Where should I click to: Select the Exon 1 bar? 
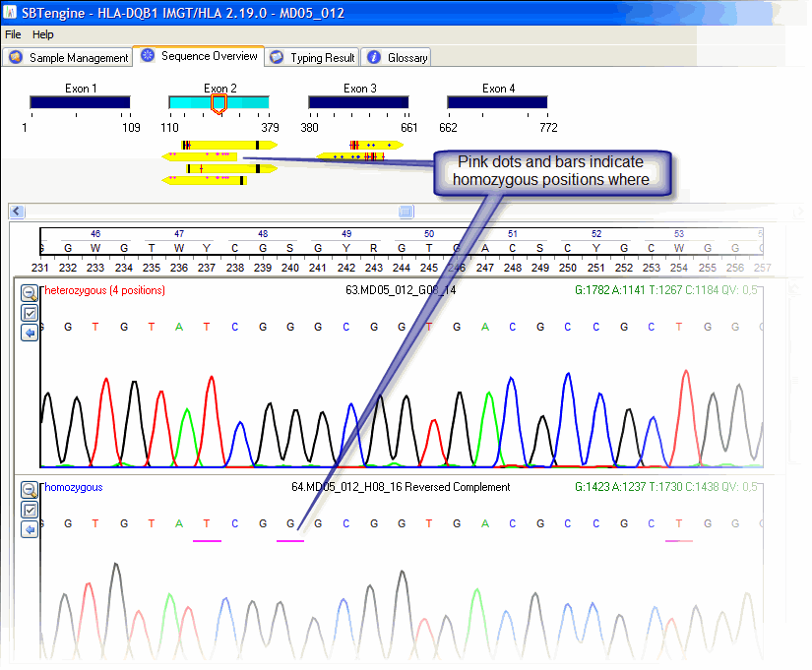(81, 102)
